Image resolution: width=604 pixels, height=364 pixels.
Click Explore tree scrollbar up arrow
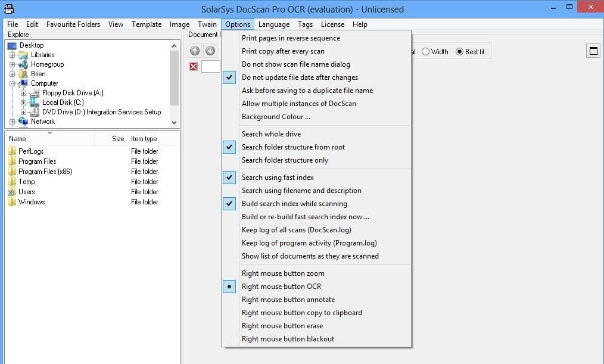coord(174,46)
